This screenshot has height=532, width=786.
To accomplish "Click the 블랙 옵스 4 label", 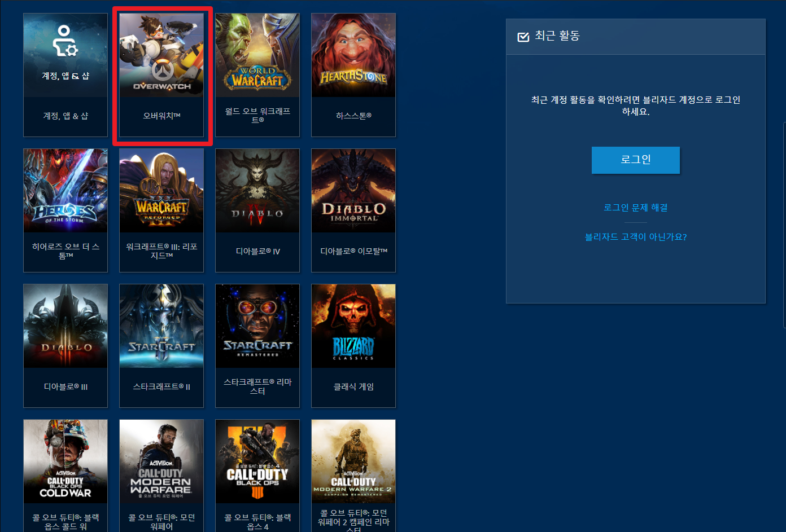I will (x=257, y=522).
